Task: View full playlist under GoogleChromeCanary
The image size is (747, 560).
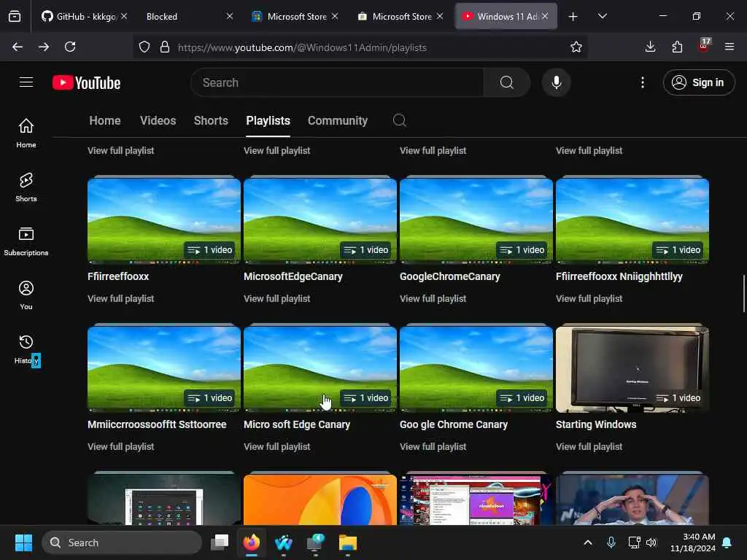Action: [x=433, y=298]
